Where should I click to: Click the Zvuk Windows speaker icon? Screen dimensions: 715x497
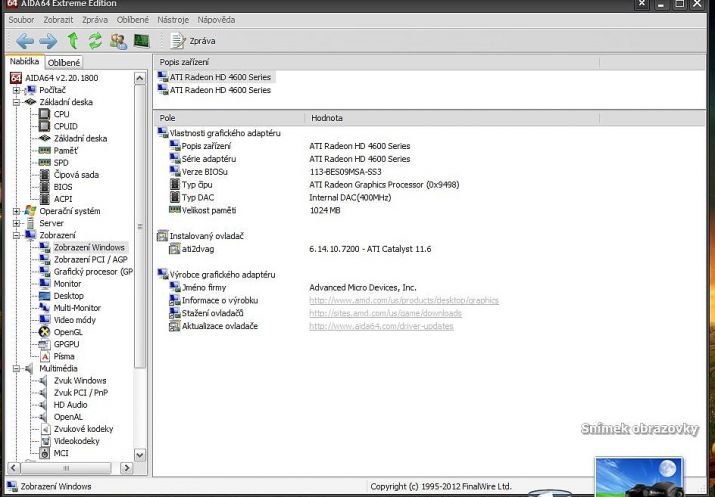pyautogui.click(x=43, y=381)
